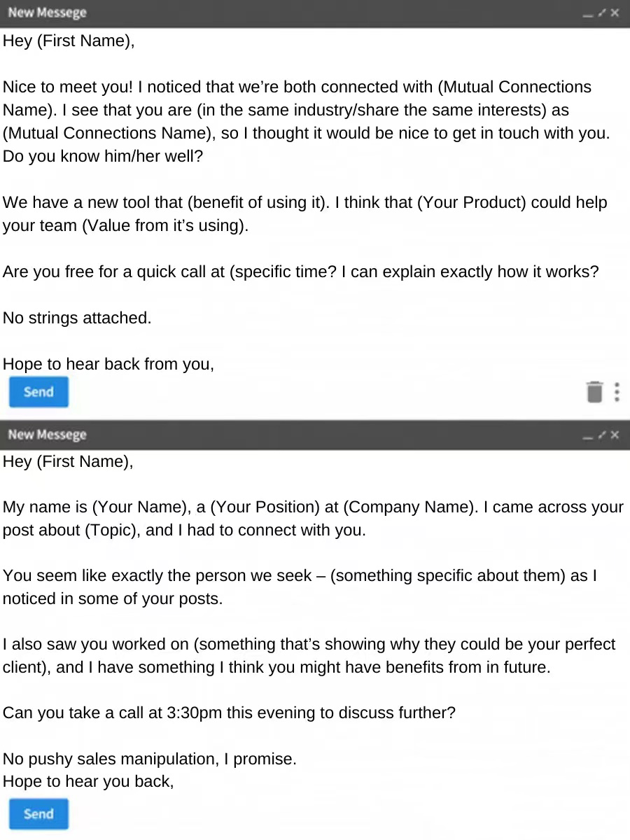The width and height of the screenshot is (630, 840).
Task: Expand the top message window to full size
Action: [x=601, y=13]
